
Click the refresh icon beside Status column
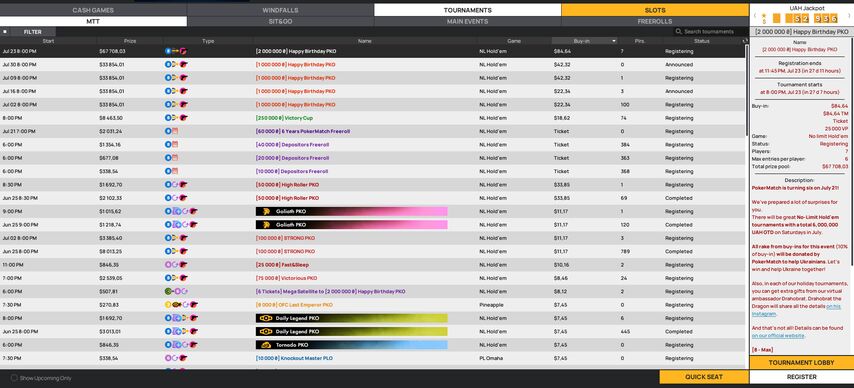745,41
